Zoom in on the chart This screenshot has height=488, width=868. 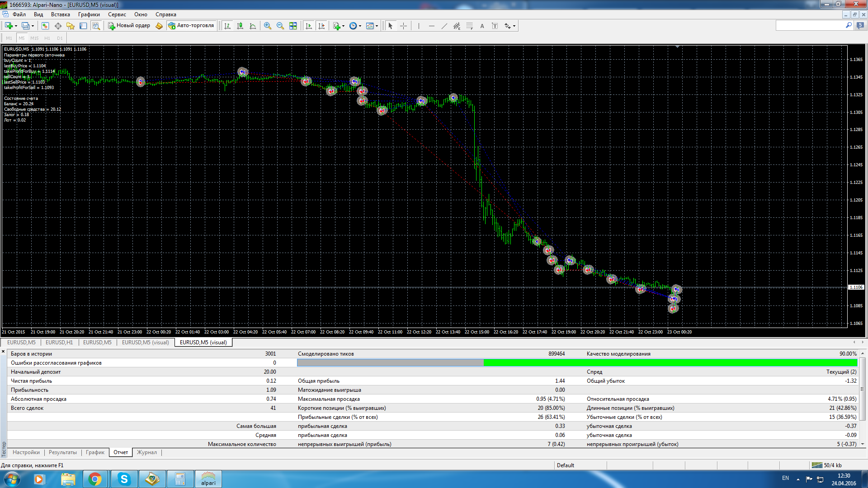(268, 26)
